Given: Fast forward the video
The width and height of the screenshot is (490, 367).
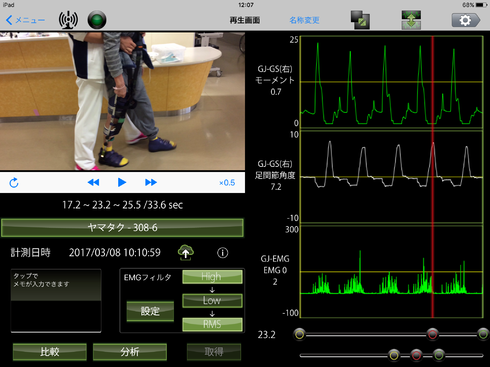Looking at the screenshot, I should pos(151,182).
